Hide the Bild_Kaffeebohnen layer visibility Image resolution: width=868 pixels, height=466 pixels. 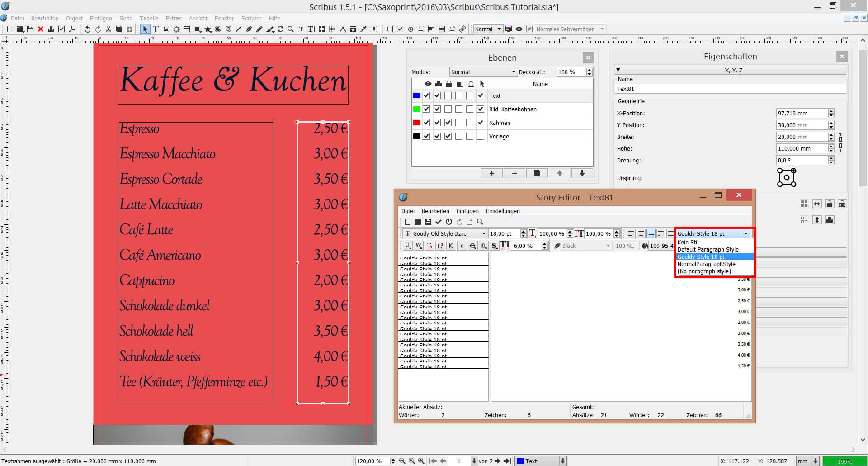pos(426,109)
